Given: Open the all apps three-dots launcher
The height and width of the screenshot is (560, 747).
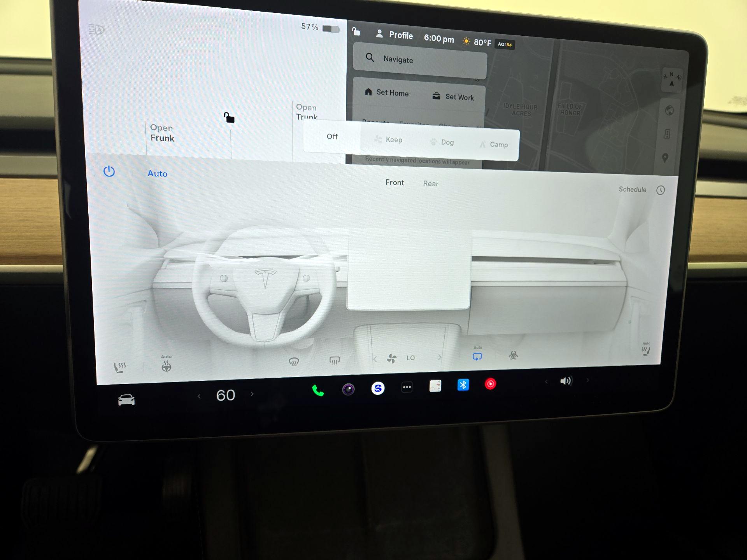Looking at the screenshot, I should coord(407,387).
